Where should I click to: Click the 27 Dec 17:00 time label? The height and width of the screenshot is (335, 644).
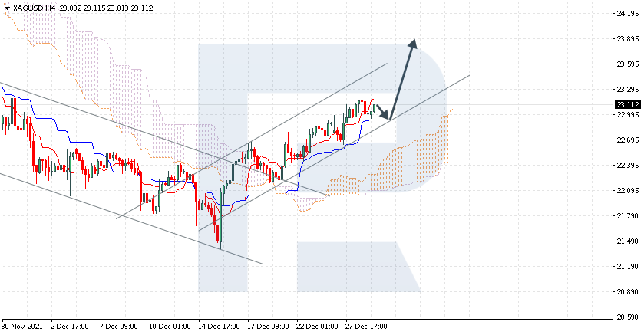pos(367,327)
